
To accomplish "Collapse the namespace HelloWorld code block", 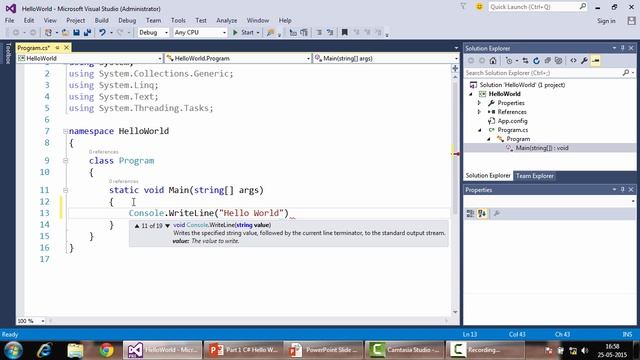I will click(65, 131).
